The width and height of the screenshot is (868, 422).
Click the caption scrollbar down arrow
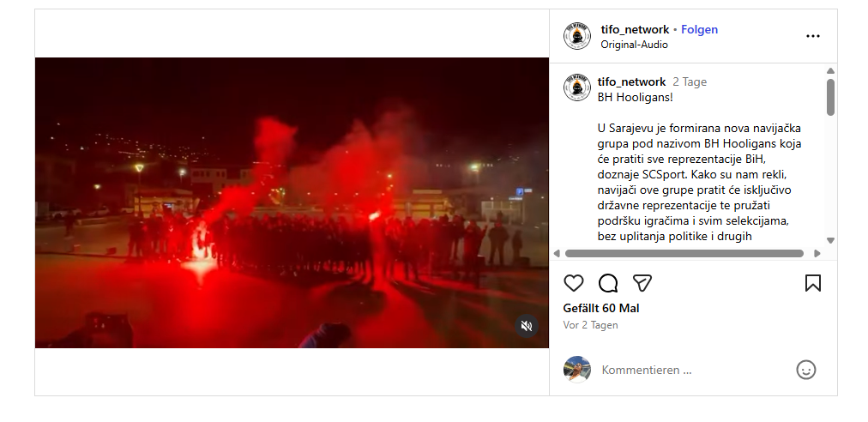point(830,240)
